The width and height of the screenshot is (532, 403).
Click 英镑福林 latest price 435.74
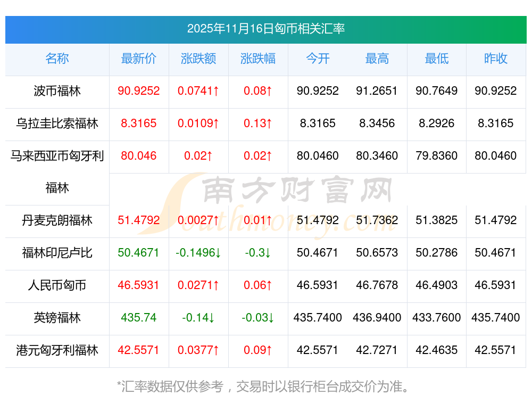[139, 318]
